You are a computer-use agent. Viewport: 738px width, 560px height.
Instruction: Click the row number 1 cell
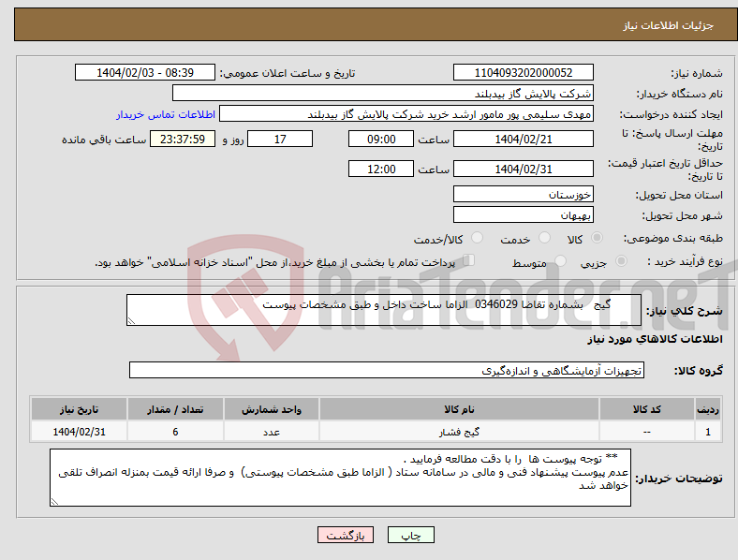click(x=708, y=431)
